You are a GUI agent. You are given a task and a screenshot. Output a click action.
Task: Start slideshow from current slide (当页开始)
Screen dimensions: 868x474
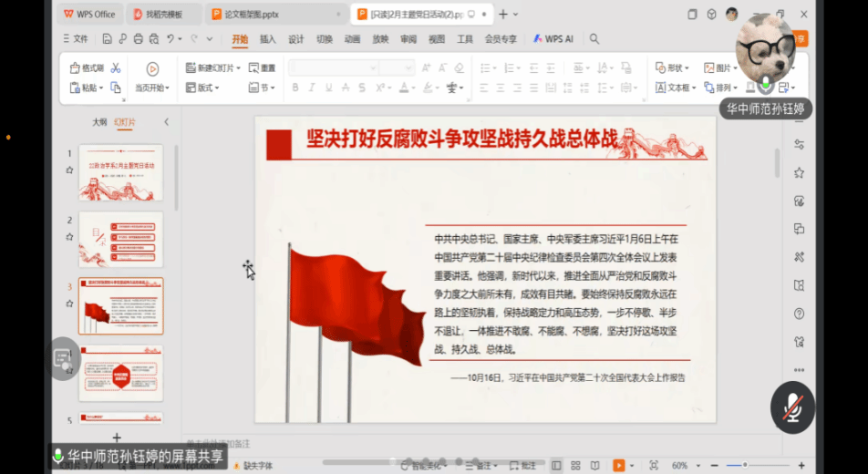152,69
